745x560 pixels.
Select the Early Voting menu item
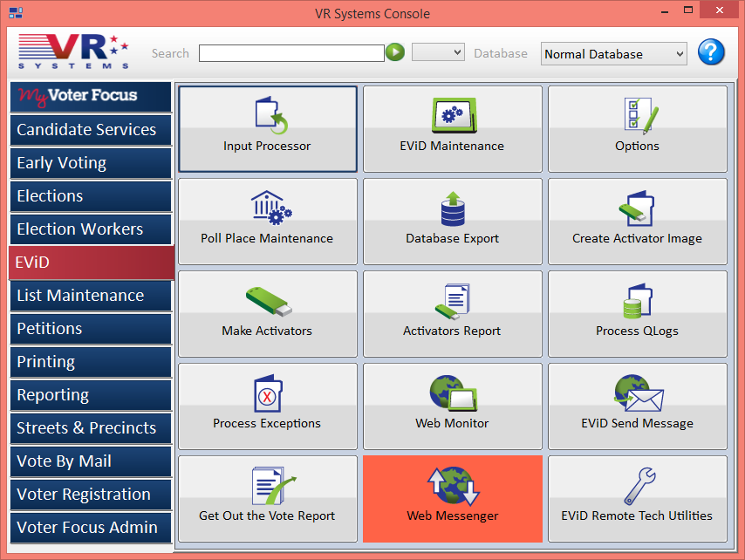[x=91, y=163]
